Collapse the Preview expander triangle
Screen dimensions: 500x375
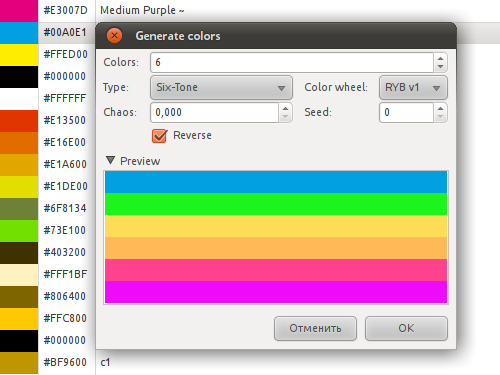coord(110,161)
